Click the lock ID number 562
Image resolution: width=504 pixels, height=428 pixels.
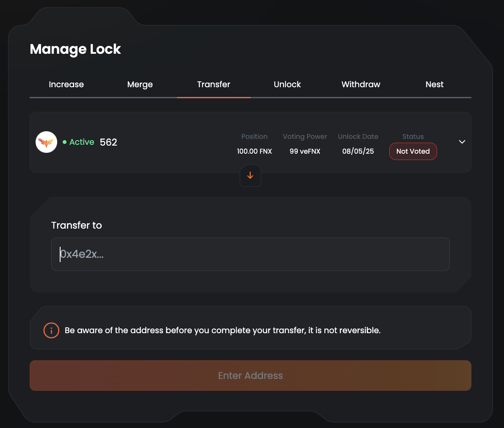pos(108,142)
